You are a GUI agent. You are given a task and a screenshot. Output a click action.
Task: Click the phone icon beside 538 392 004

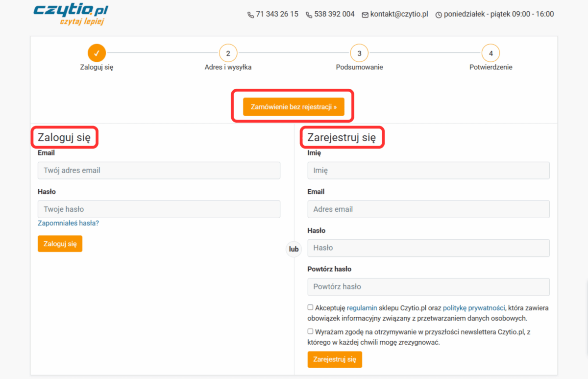tap(309, 15)
